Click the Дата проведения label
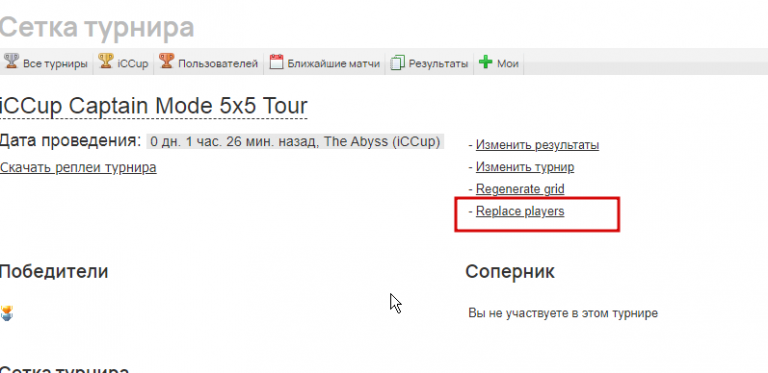The image size is (768, 373). click(71, 141)
